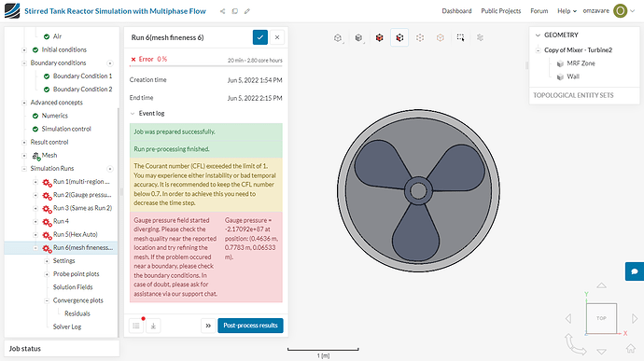
Task: Expand the Result control node
Action: (x=24, y=143)
